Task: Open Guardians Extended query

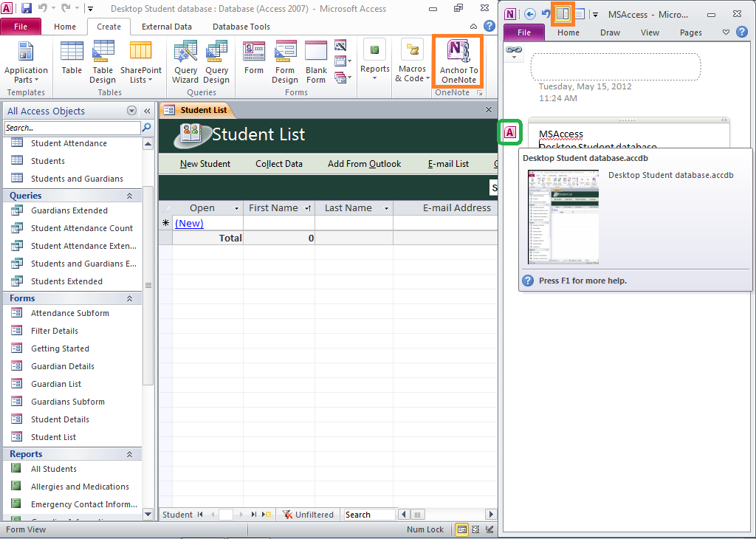Action: coord(69,210)
